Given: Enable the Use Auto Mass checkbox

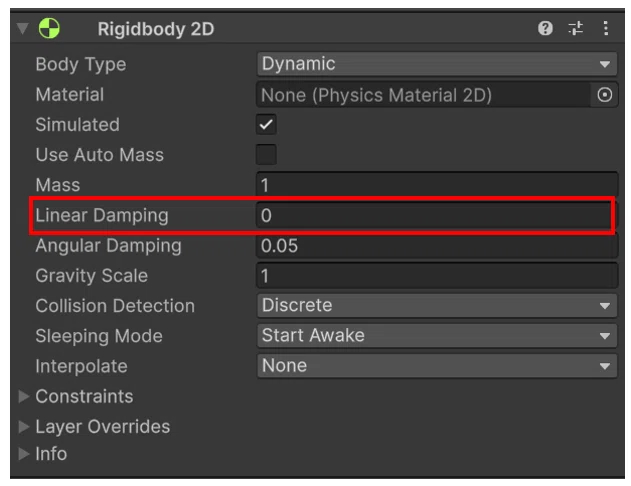Looking at the screenshot, I should click(x=266, y=154).
